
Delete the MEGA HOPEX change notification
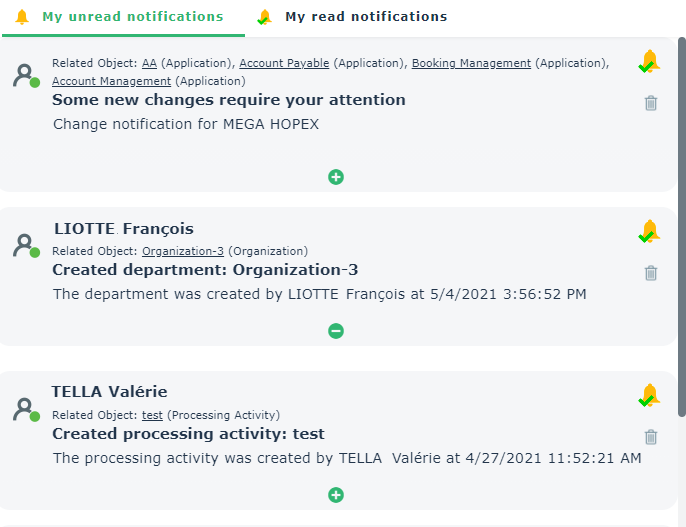[651, 102]
